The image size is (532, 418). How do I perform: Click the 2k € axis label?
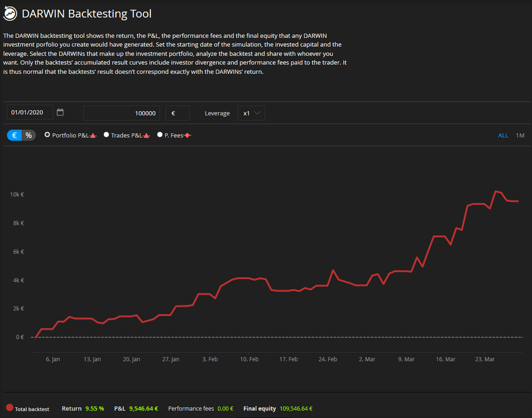click(x=18, y=308)
